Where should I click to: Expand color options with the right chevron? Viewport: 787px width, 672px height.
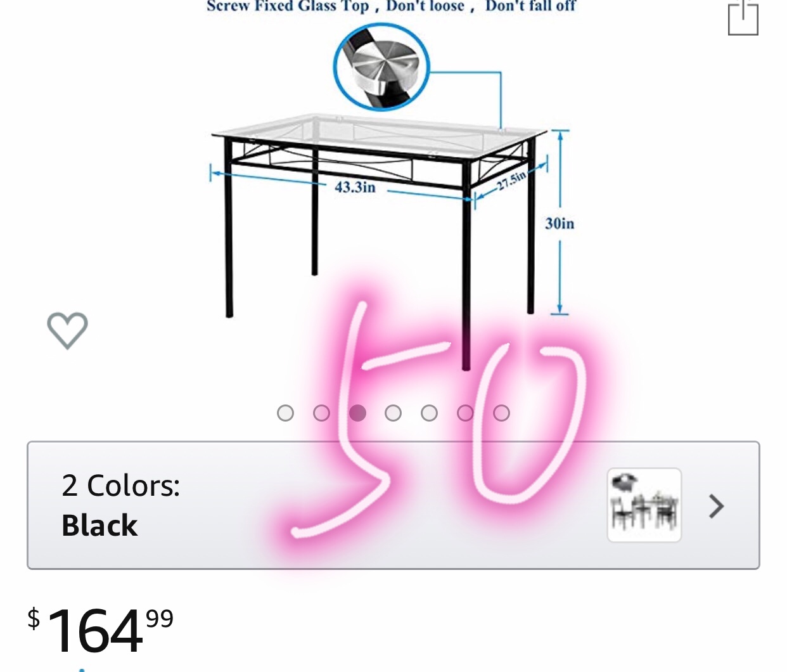click(717, 506)
